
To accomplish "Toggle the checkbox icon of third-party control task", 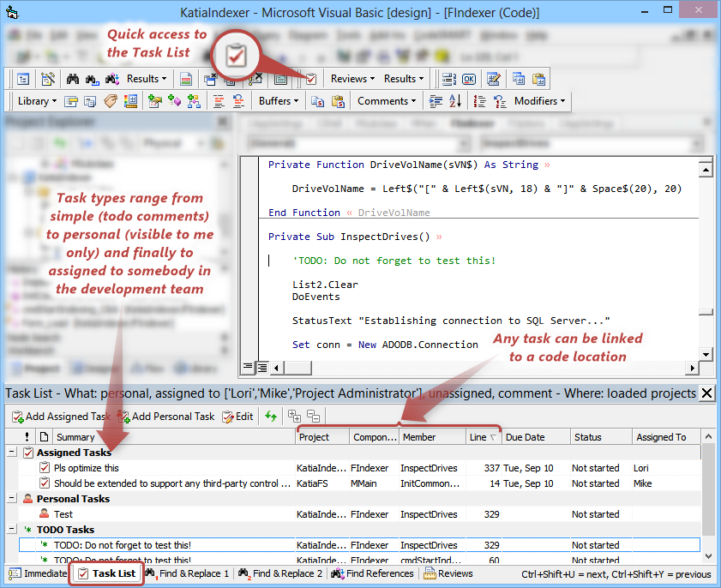I will tap(45, 483).
